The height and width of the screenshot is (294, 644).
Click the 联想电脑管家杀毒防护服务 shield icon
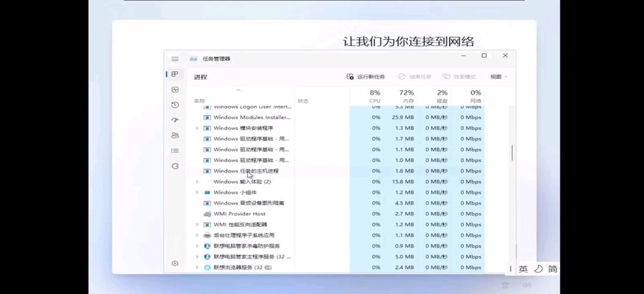[x=207, y=246]
